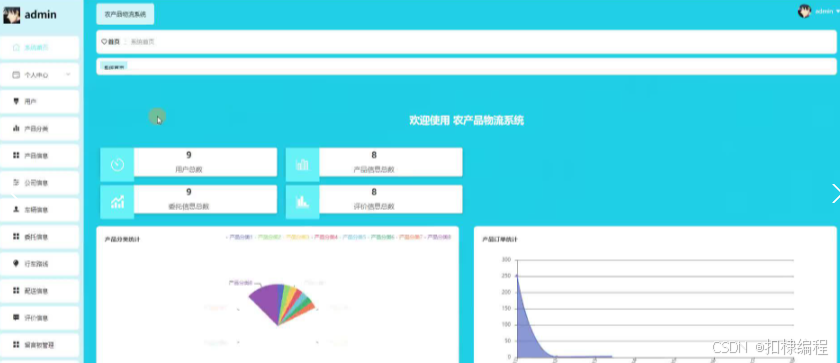
Task: Click the trend icon on 委托信息总数 card
Action: pyautogui.click(x=117, y=202)
